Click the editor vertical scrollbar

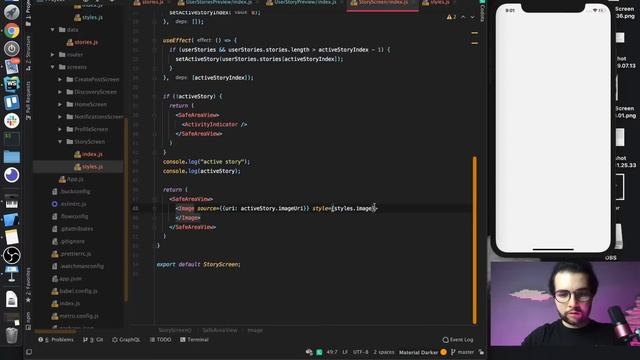coord(475,240)
